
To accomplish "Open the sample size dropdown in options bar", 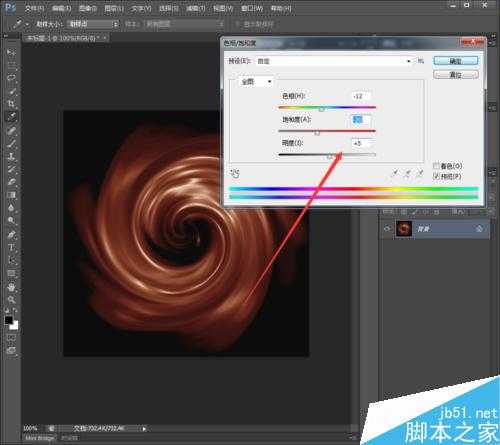I will pyautogui.click(x=93, y=24).
